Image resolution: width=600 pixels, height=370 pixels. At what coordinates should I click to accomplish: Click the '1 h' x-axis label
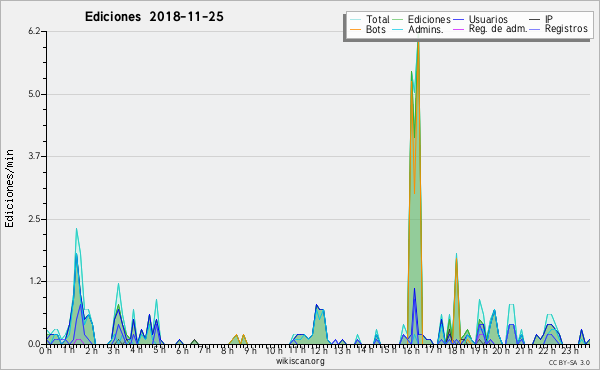click(x=68, y=350)
